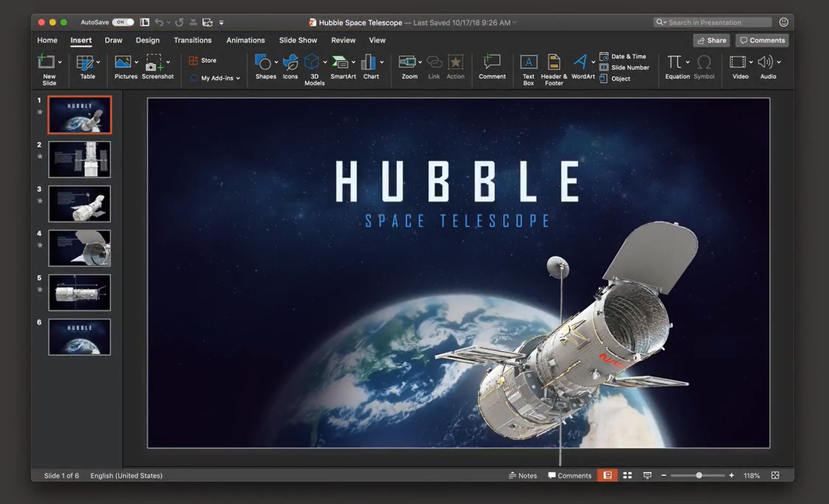Toggle the Notes pane
The height and width of the screenshot is (504, 829).
pyautogui.click(x=523, y=475)
